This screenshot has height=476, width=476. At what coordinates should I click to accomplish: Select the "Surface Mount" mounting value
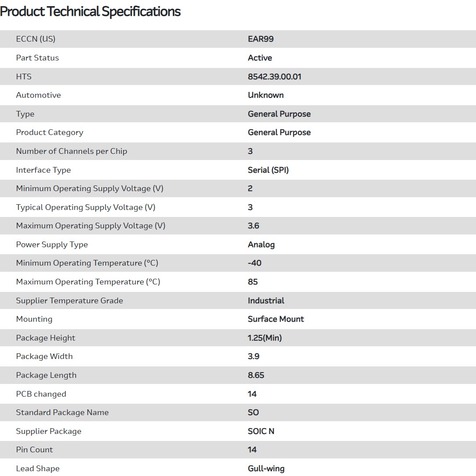click(276, 319)
